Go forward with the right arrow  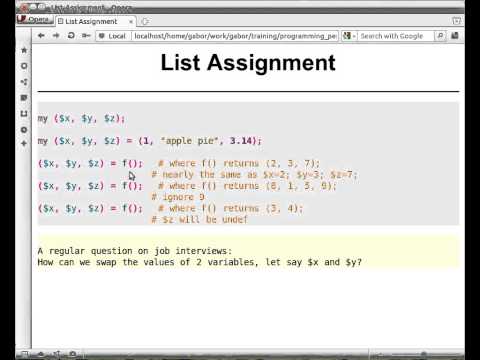[56, 35]
